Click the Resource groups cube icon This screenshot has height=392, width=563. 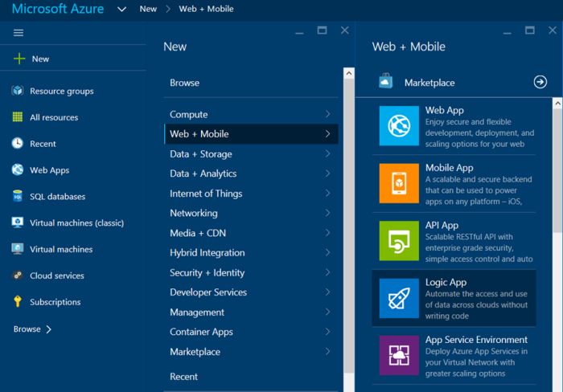[17, 91]
